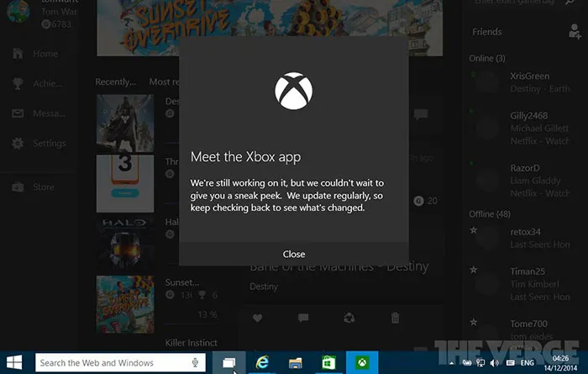Click the Xbox app taskbar icon
Image resolution: width=588 pixels, height=374 pixels.
pyautogui.click(x=362, y=363)
